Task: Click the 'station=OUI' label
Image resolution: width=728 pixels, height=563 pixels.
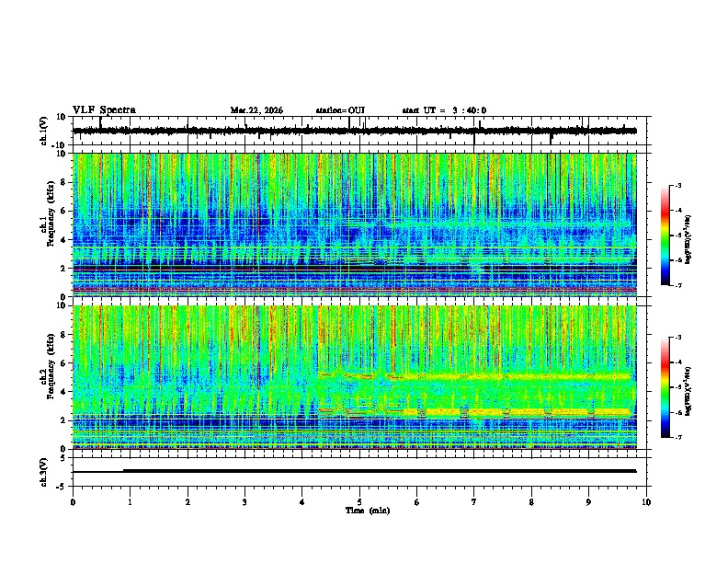Action: [x=340, y=110]
